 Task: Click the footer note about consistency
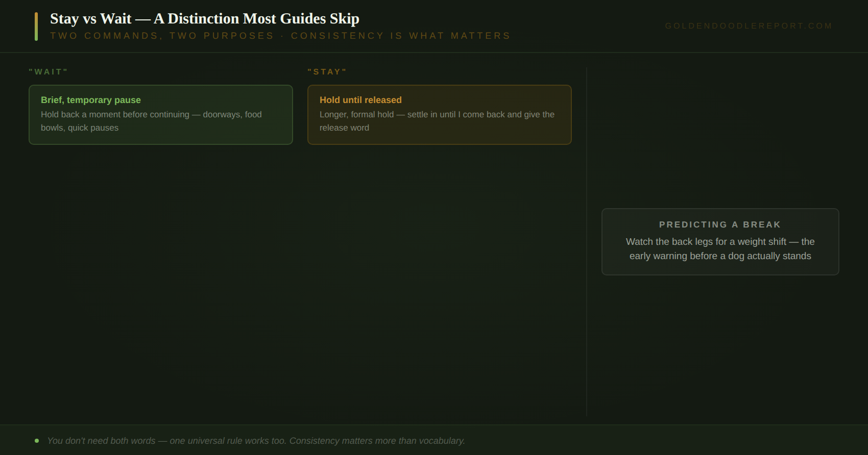pyautogui.click(x=256, y=441)
